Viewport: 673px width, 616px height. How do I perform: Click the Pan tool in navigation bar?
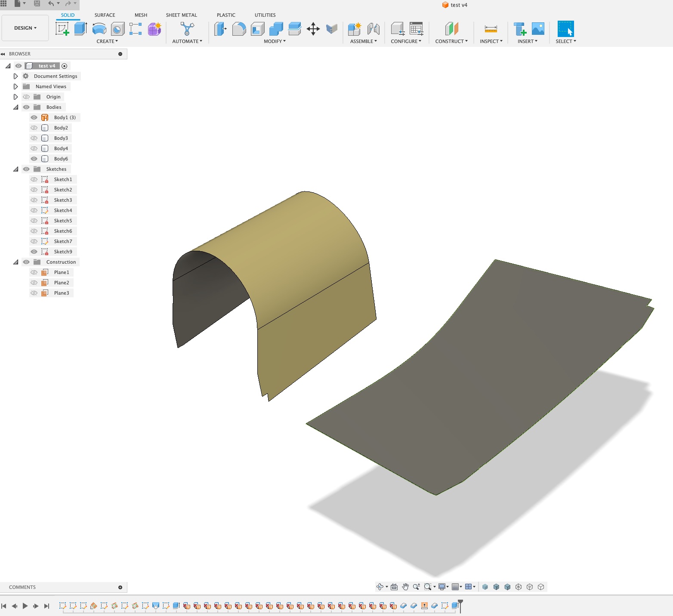point(404,586)
